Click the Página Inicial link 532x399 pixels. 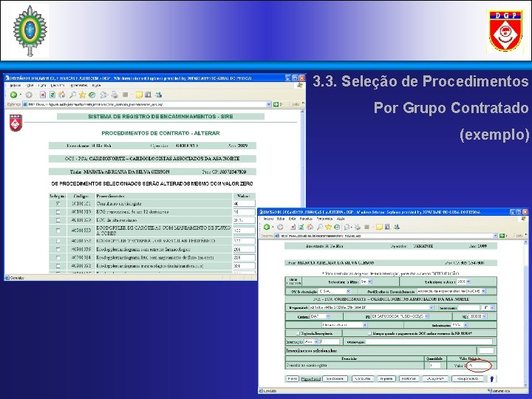[311, 378]
